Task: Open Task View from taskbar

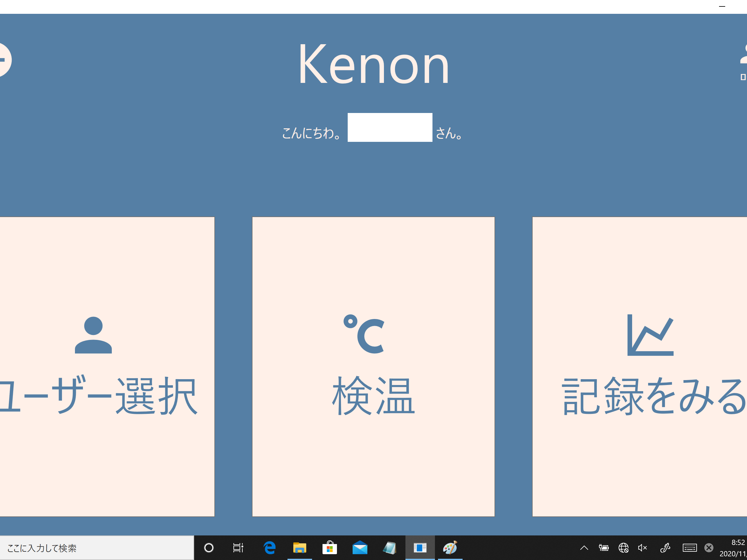Action: coord(238,548)
